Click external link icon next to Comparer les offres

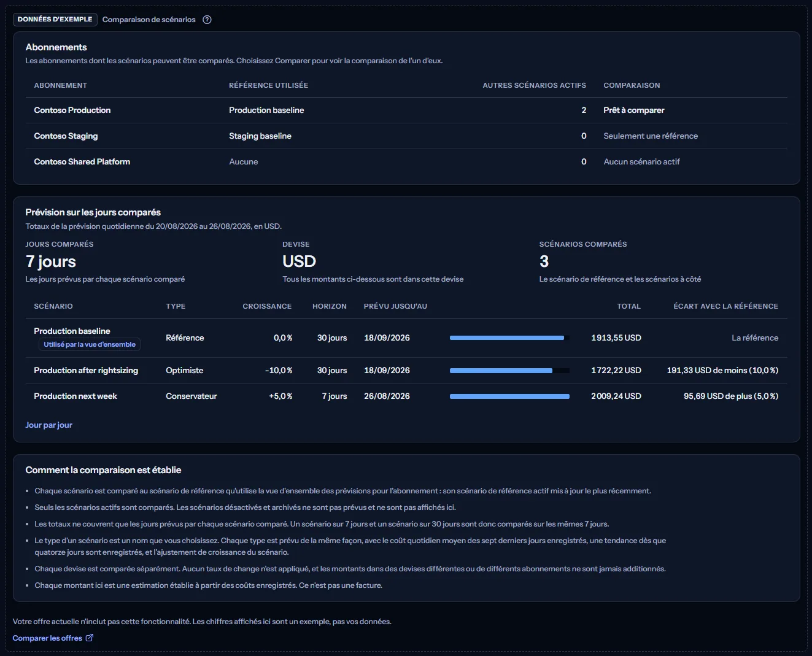point(90,638)
